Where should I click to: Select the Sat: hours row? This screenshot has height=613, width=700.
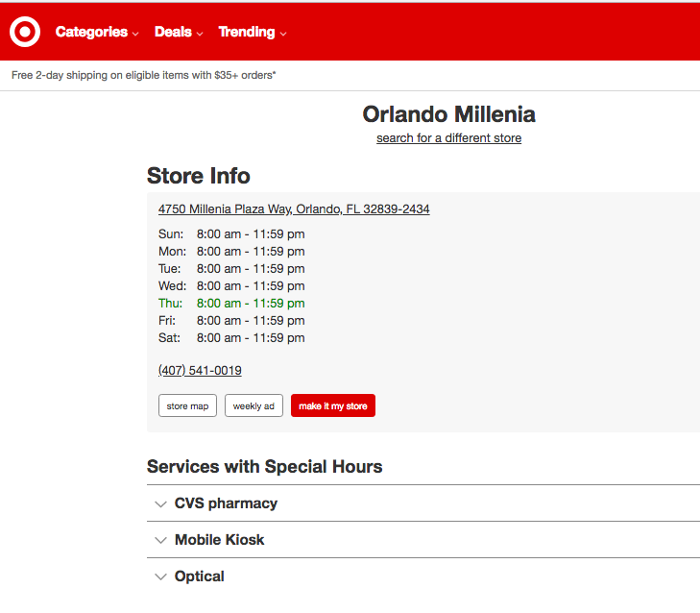[x=231, y=338]
